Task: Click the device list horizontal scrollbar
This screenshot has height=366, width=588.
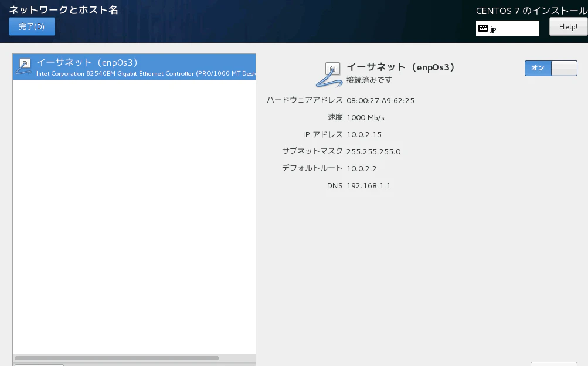Action: tap(117, 358)
